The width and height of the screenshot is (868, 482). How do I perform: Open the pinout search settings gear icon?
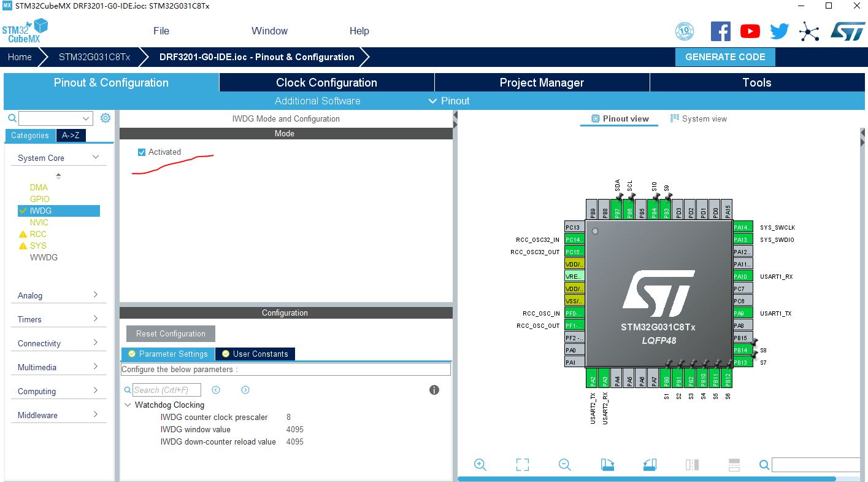tap(104, 118)
